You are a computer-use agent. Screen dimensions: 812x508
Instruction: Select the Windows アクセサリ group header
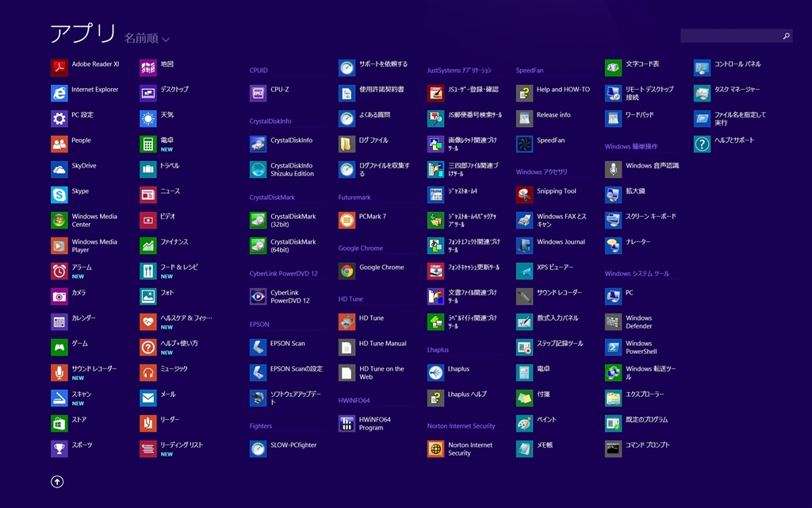542,172
